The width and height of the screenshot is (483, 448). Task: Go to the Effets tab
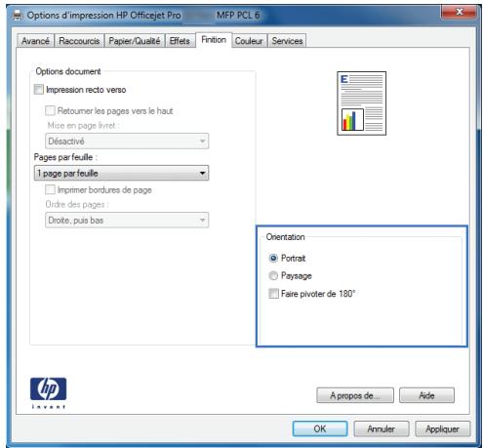click(180, 41)
